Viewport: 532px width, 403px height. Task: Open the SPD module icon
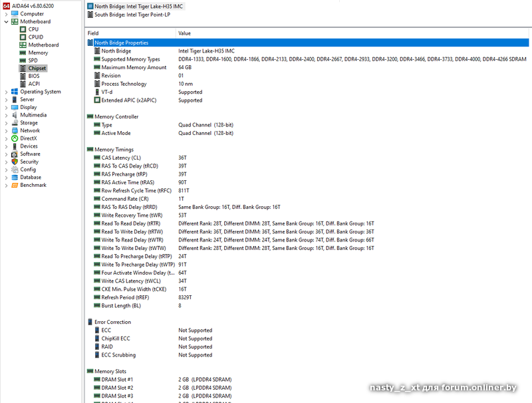[x=23, y=61]
